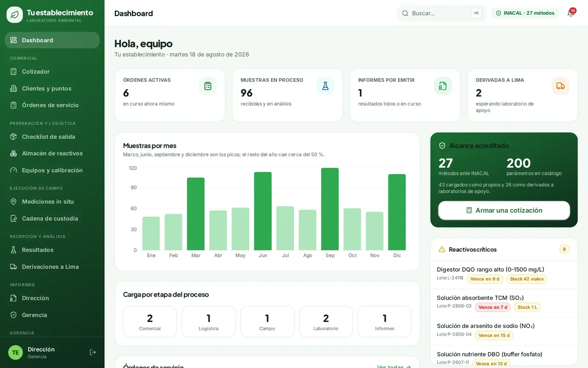The height and width of the screenshot is (368, 588).
Task: Click the Muestras en proceso flask icon
Action: click(326, 86)
